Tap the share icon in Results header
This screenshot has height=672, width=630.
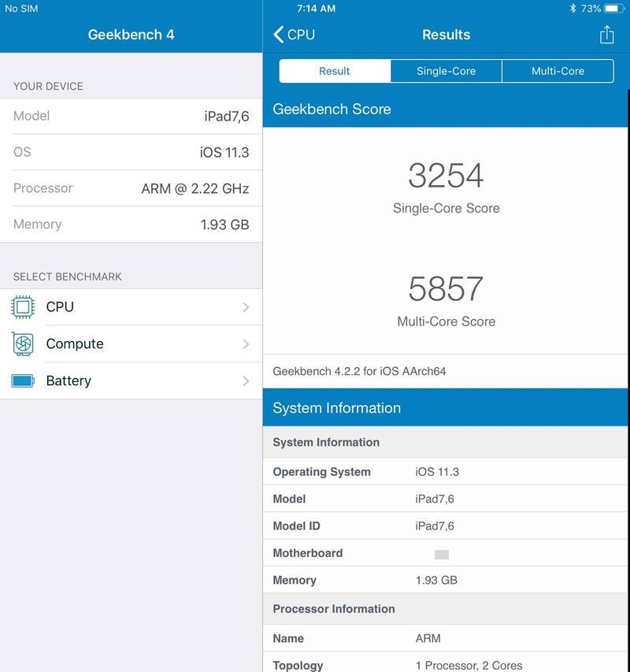pyautogui.click(x=606, y=35)
